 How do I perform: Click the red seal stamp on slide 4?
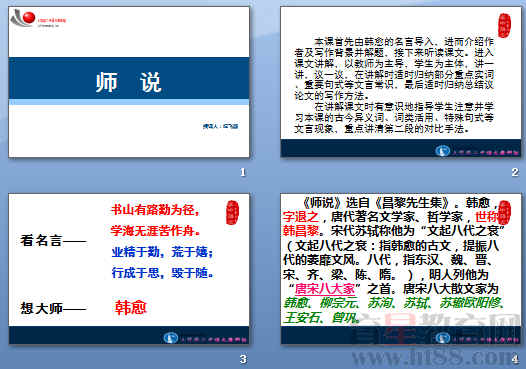(x=505, y=212)
